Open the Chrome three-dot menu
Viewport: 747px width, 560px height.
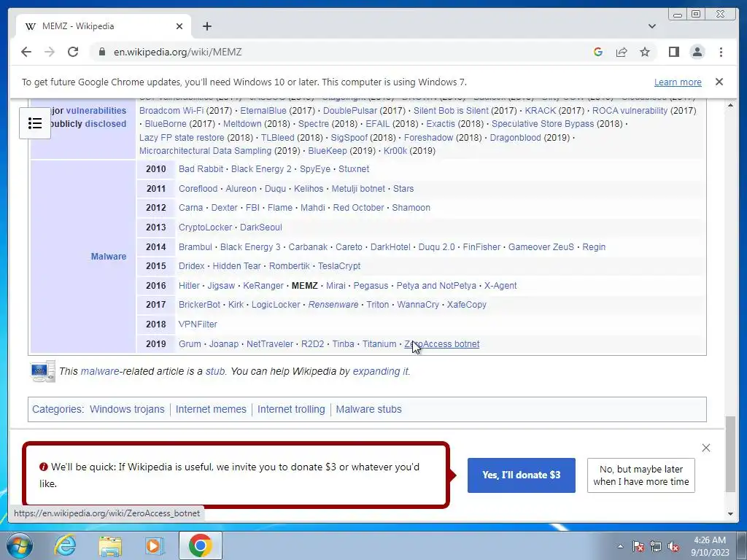721,52
